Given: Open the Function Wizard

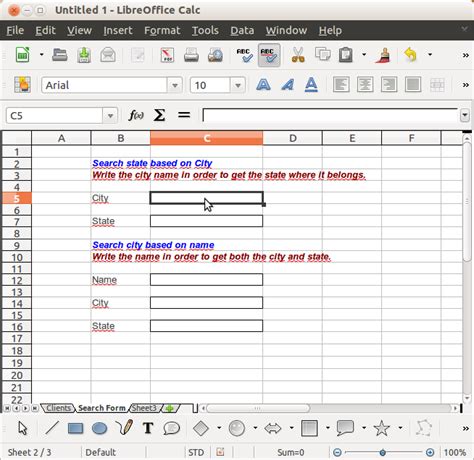Looking at the screenshot, I should [136, 115].
